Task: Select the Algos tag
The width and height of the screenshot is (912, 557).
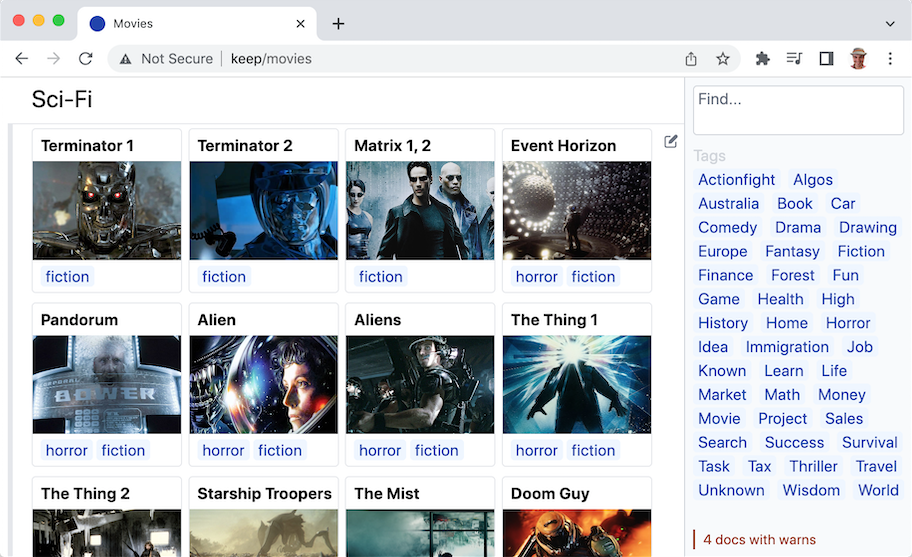Action: [x=813, y=180]
